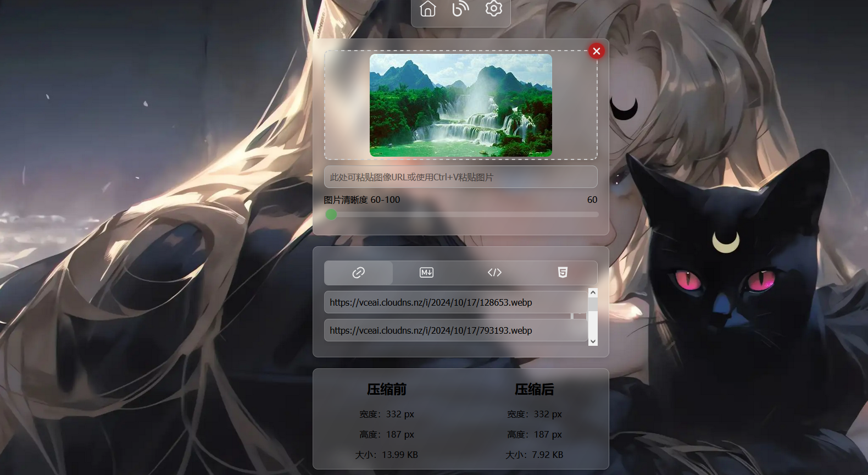Select the URL link format tab

pos(358,273)
